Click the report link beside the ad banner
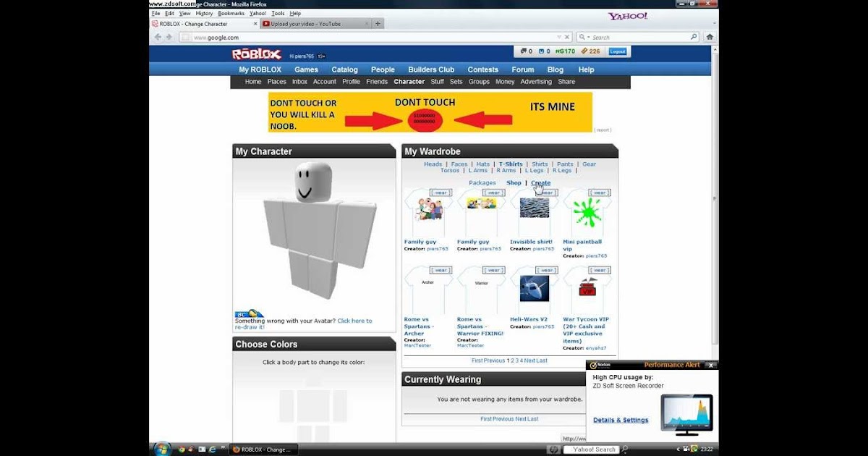 click(603, 130)
